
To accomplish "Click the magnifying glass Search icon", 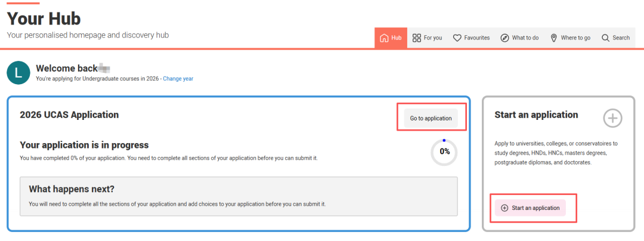I will point(606,38).
